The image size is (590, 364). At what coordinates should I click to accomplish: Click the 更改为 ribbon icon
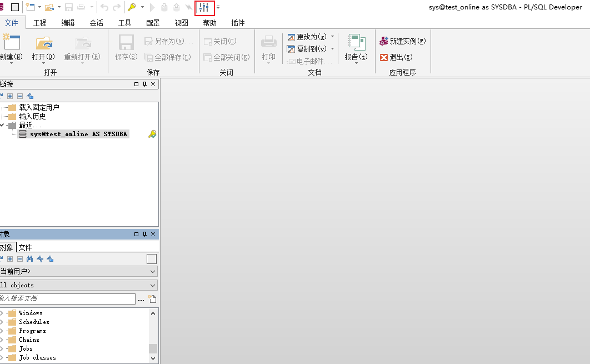[291, 37]
